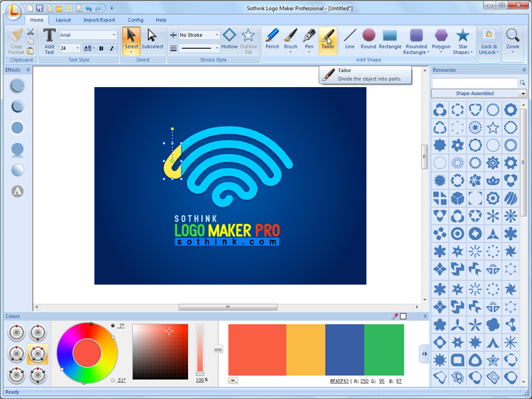Select the Pen tool
532x399 pixels.
[x=309, y=40]
